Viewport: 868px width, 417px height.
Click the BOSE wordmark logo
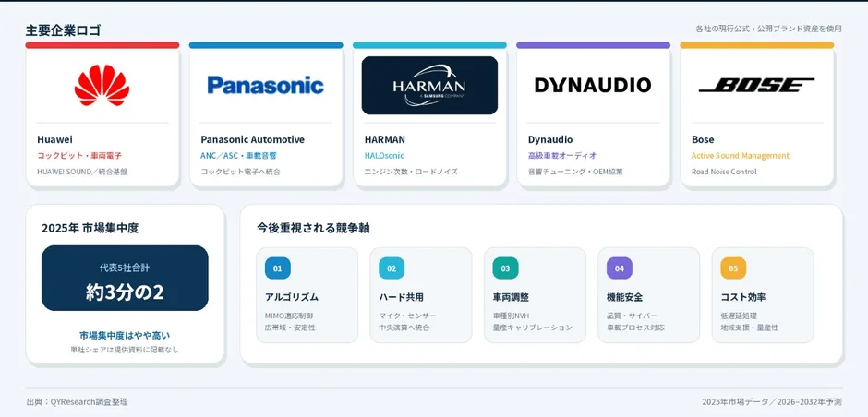(757, 85)
